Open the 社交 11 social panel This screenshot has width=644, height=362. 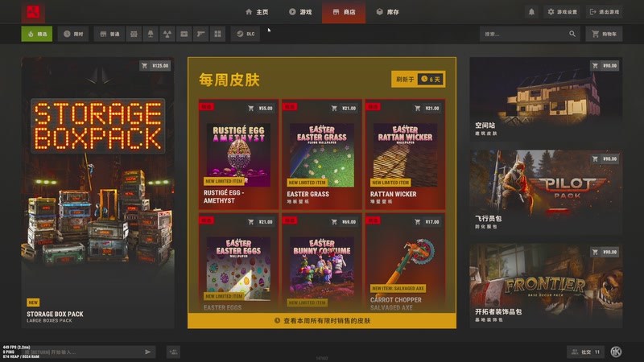pyautogui.click(x=585, y=352)
